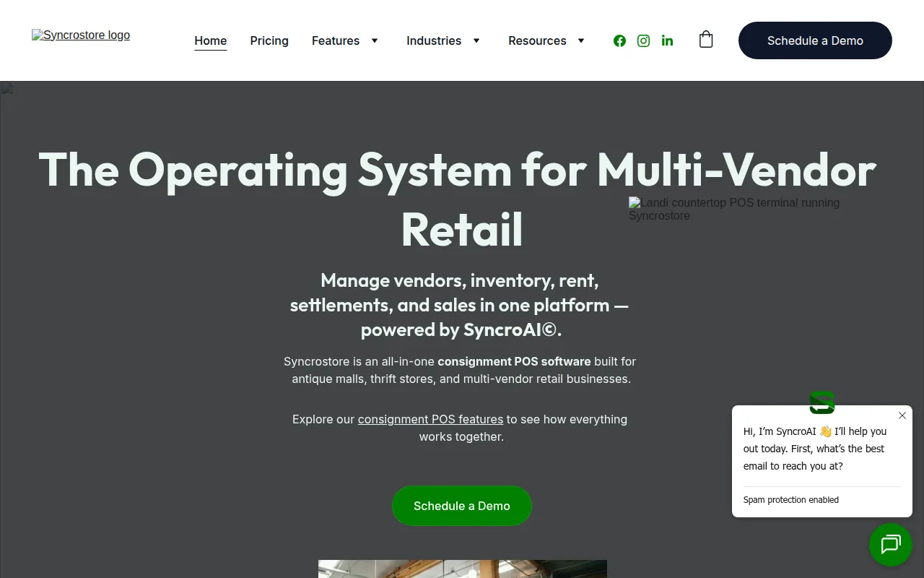Viewport: 924px width, 578px height.
Task: Click the SyncroAI green avatar icon
Action: [822, 402]
